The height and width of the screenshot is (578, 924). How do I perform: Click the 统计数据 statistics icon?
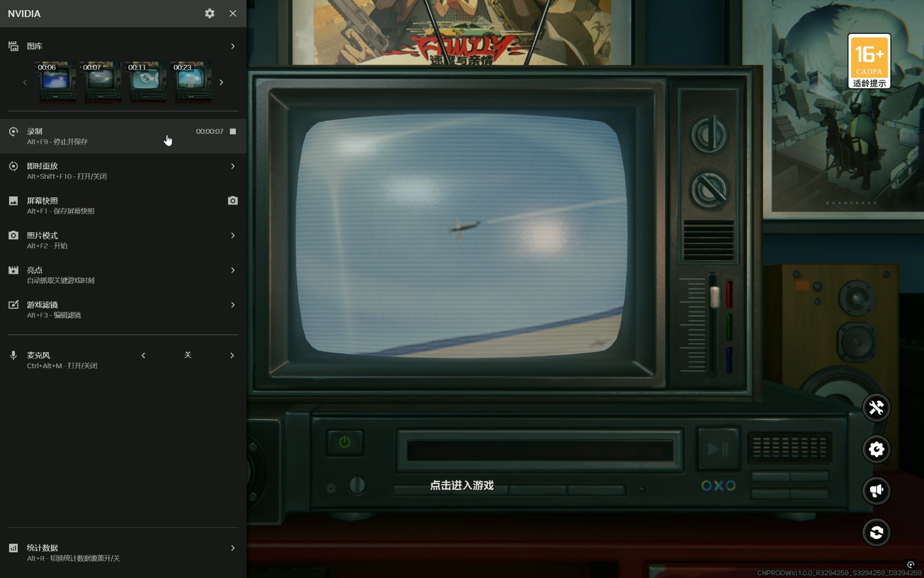pyautogui.click(x=13, y=548)
